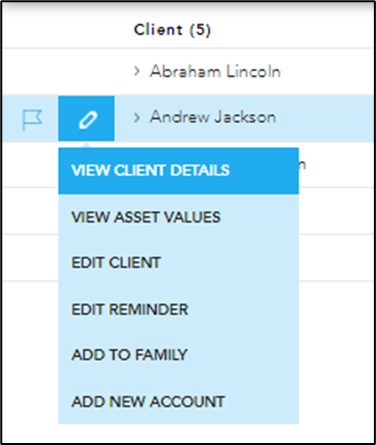Select Add New Account in the menu

tap(179, 402)
